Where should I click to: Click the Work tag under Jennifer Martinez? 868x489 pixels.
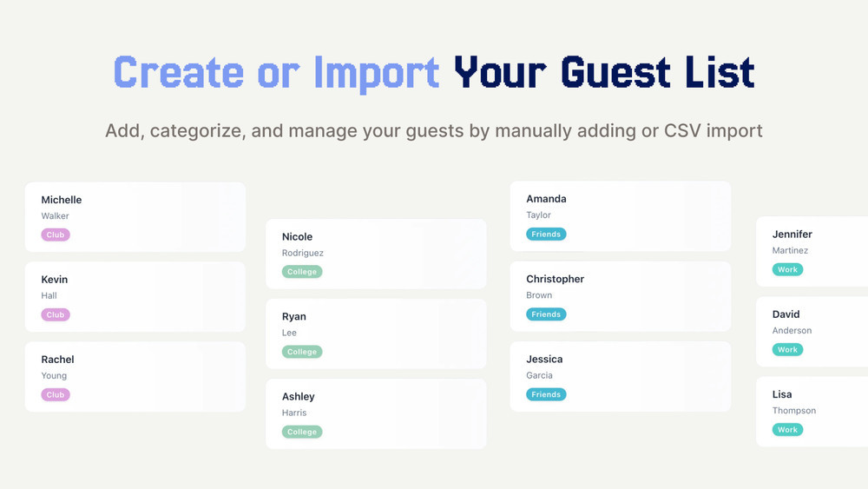(x=787, y=269)
